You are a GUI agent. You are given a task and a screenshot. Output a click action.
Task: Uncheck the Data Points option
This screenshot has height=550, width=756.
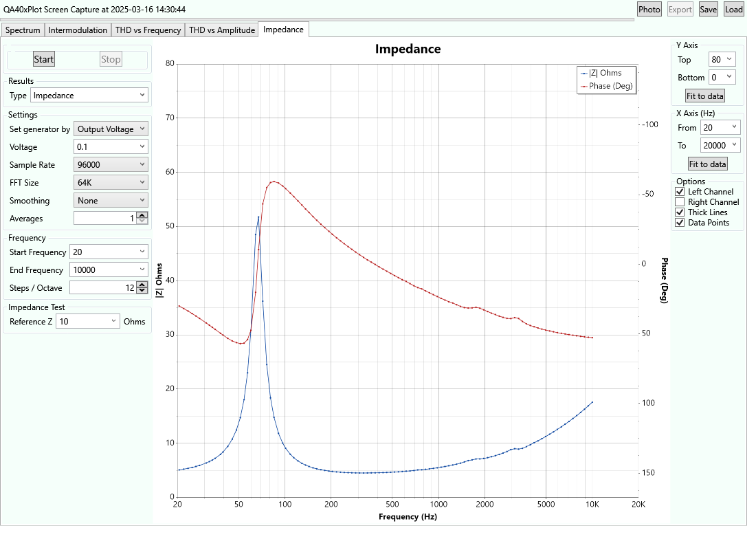click(x=680, y=223)
